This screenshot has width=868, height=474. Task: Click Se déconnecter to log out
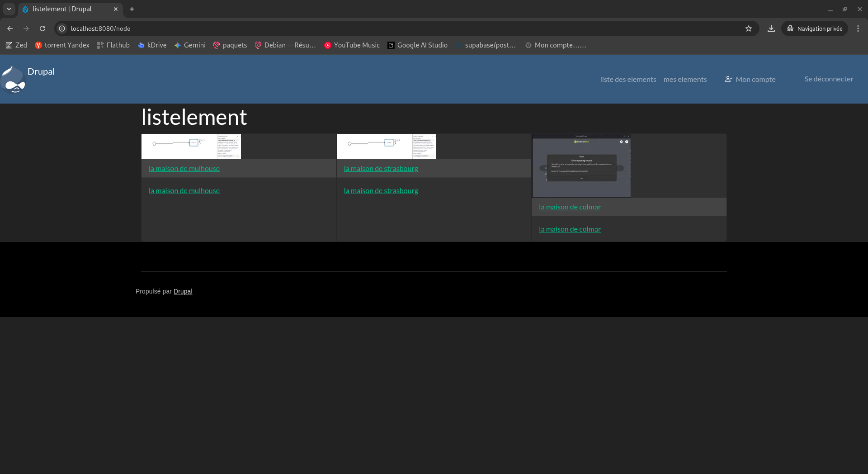tap(829, 79)
